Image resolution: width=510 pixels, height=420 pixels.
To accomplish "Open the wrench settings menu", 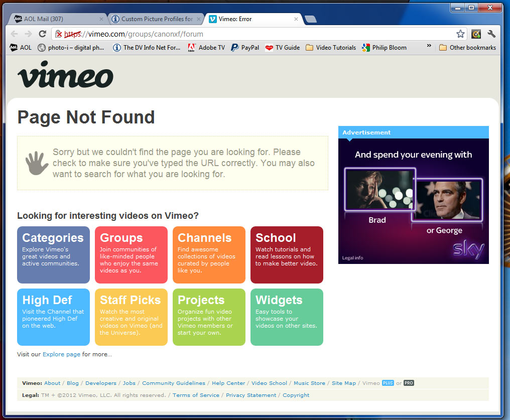I will point(491,34).
